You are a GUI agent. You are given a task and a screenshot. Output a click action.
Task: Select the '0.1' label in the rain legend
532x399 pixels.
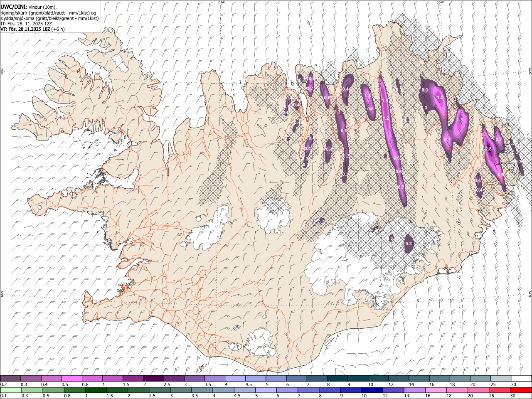4,396
